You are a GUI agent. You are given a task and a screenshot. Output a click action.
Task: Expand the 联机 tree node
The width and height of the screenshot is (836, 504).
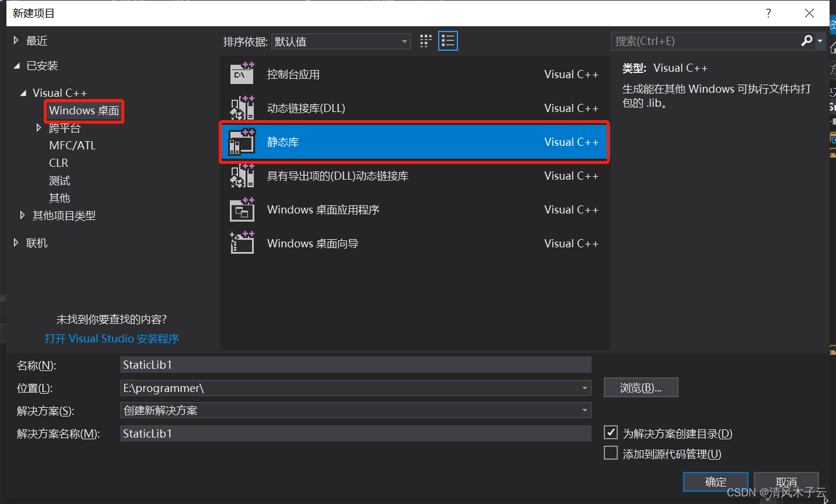click(x=16, y=243)
